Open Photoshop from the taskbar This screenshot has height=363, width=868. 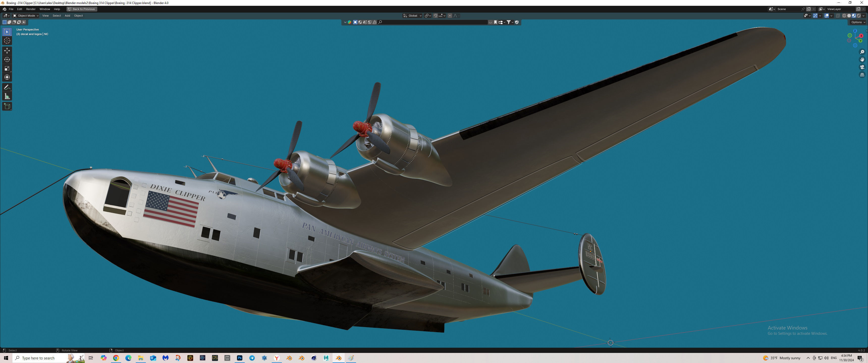[x=239, y=358]
